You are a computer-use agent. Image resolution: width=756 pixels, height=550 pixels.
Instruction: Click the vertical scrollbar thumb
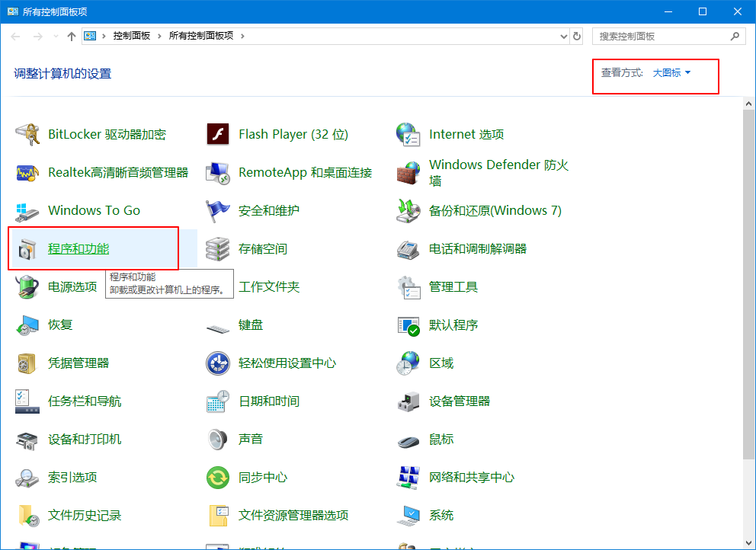749,284
